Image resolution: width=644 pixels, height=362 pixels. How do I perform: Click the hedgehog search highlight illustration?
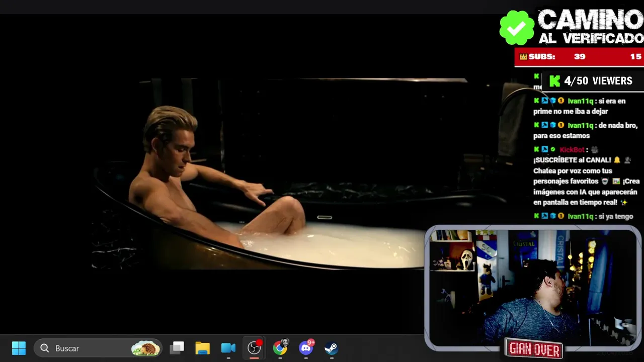145,348
